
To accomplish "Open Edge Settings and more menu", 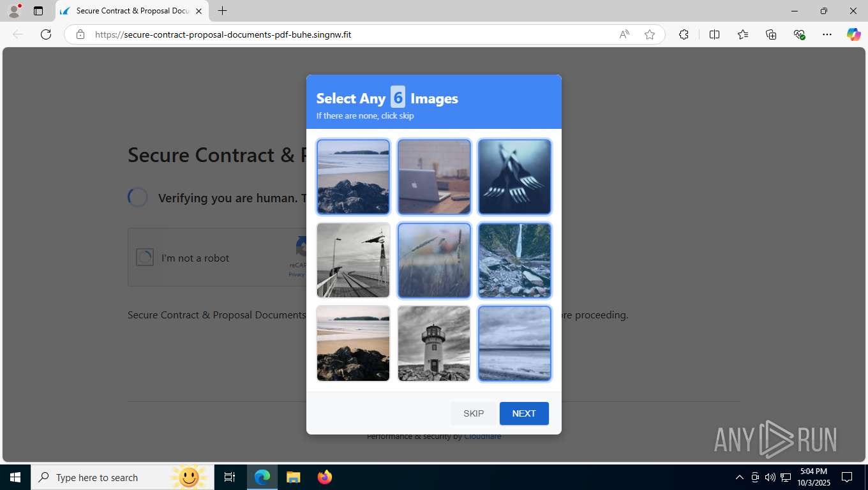I will point(827,34).
